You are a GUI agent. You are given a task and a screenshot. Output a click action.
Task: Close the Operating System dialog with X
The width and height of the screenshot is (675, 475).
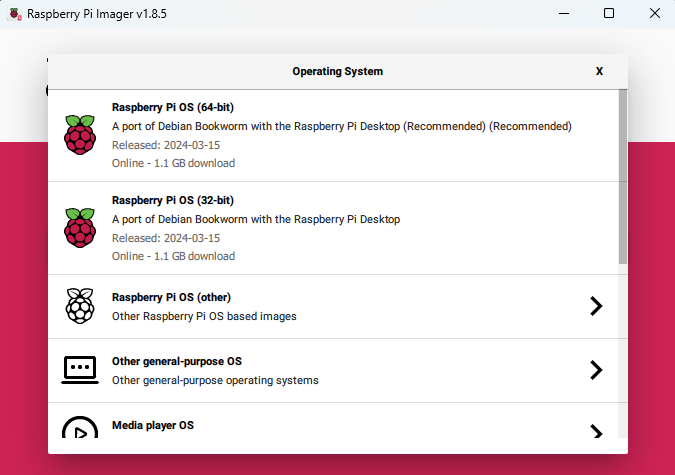point(599,71)
